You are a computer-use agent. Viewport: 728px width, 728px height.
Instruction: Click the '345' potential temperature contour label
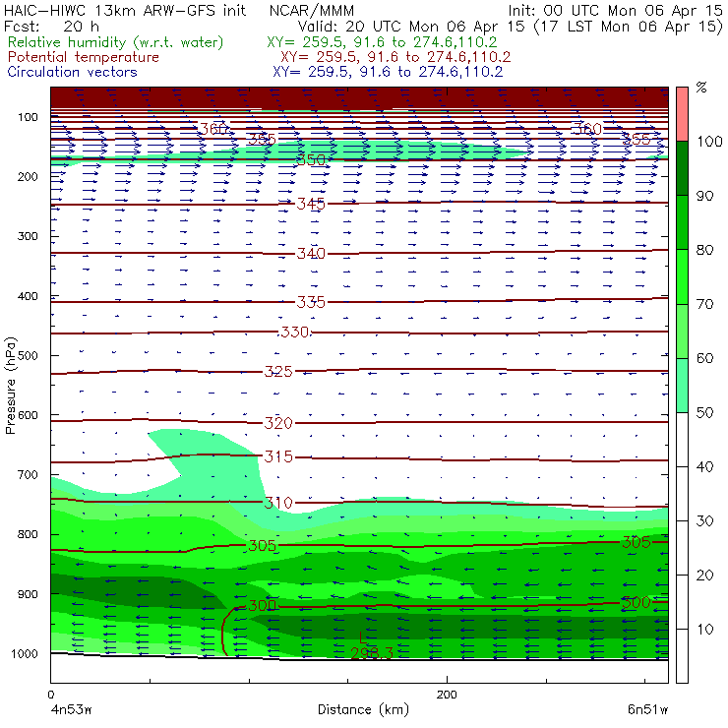pyautogui.click(x=311, y=204)
